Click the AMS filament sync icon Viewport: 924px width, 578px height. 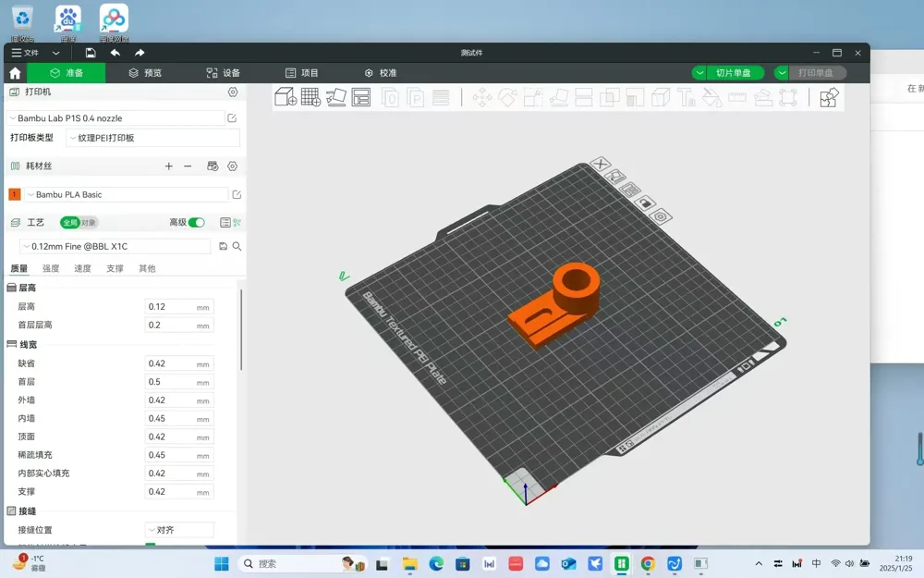(x=213, y=166)
